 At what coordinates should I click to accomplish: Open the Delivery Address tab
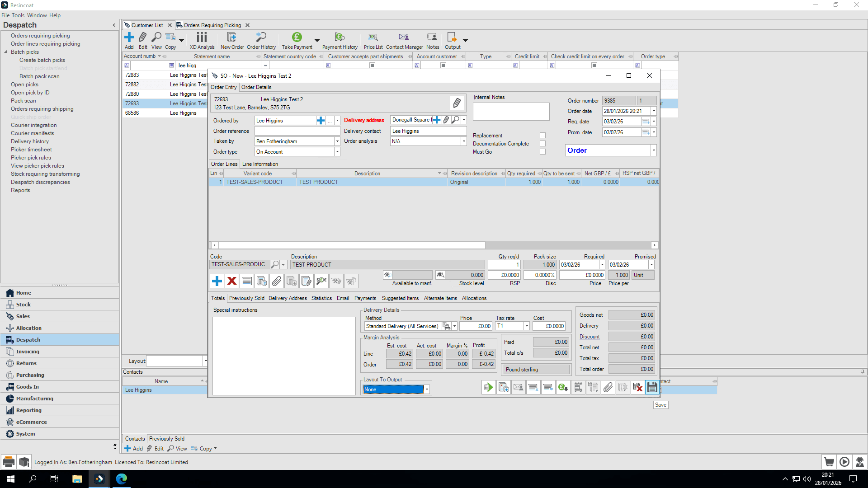click(288, 298)
